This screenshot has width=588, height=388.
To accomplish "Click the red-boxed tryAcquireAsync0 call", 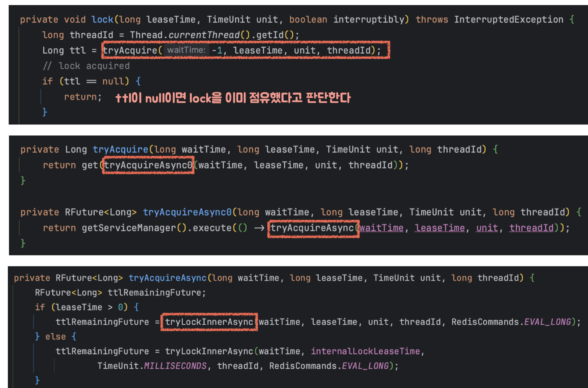I will [x=148, y=165].
